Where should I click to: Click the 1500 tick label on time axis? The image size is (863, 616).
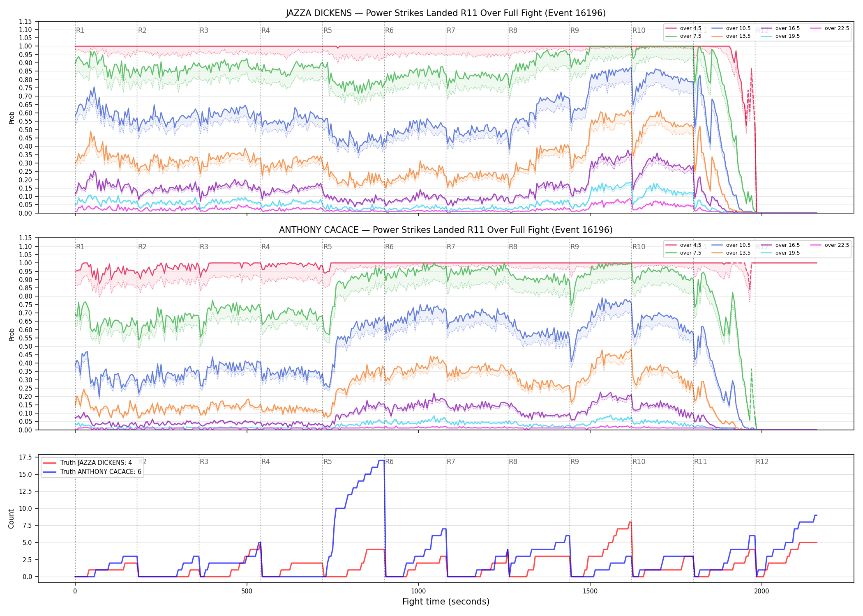(x=590, y=591)
